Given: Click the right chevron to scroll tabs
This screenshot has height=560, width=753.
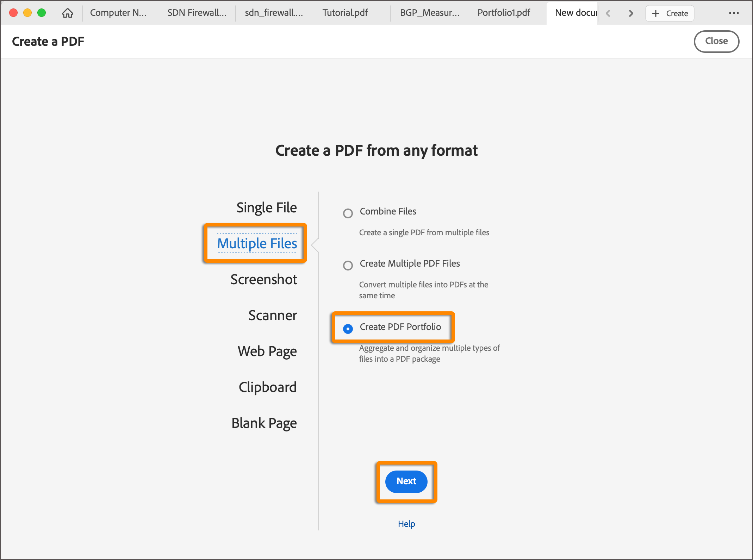Looking at the screenshot, I should 631,13.
